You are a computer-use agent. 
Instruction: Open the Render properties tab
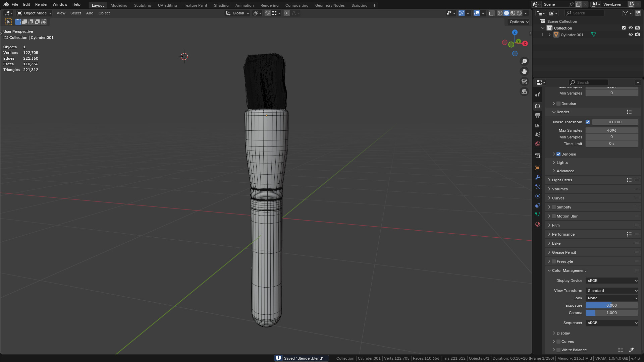[x=538, y=106]
